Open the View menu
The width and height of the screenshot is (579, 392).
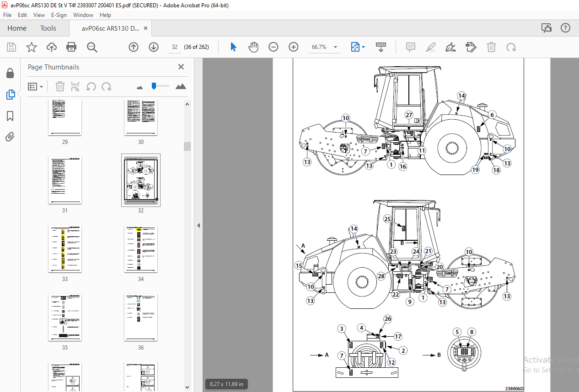(39, 15)
